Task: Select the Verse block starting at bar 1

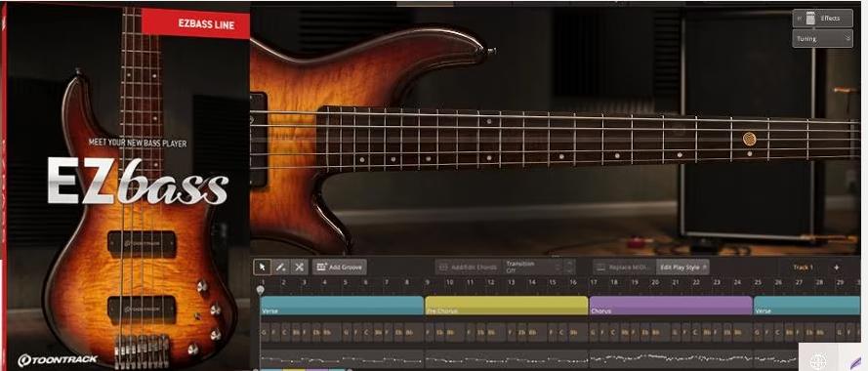Action: pos(342,306)
